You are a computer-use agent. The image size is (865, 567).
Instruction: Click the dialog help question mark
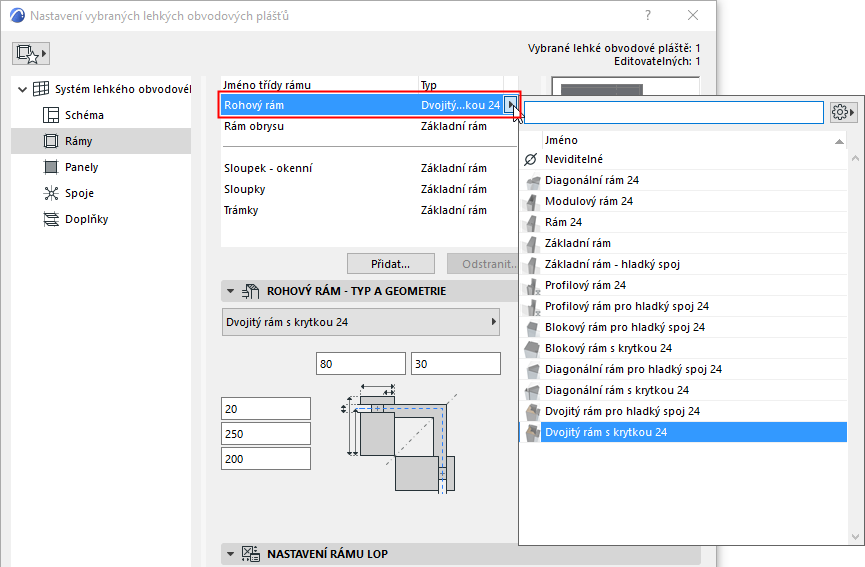(648, 15)
